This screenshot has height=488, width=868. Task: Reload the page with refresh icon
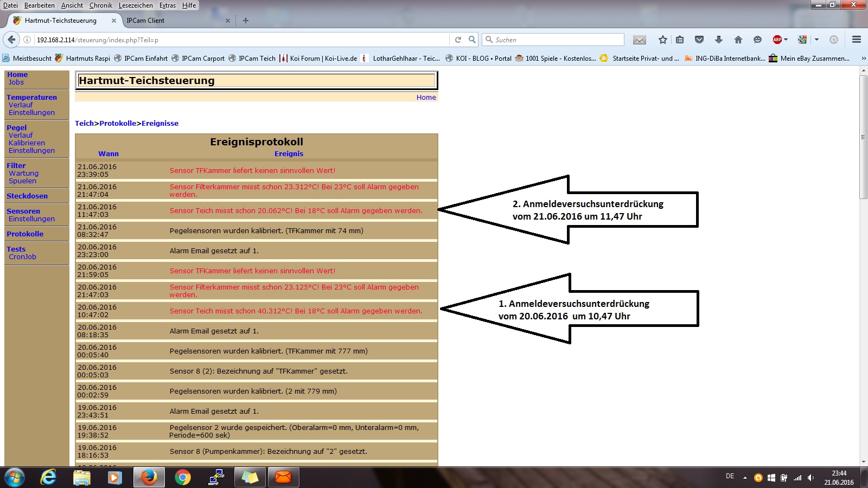458,40
